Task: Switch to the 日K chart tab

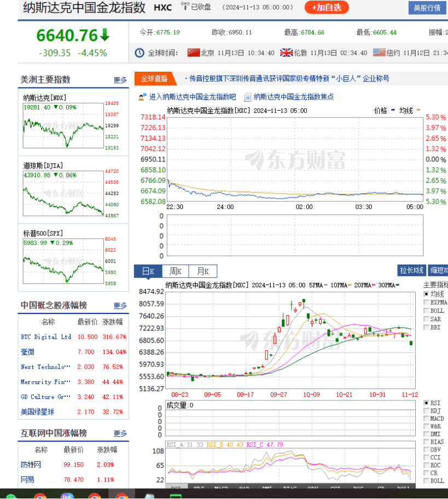Action: click(148, 271)
